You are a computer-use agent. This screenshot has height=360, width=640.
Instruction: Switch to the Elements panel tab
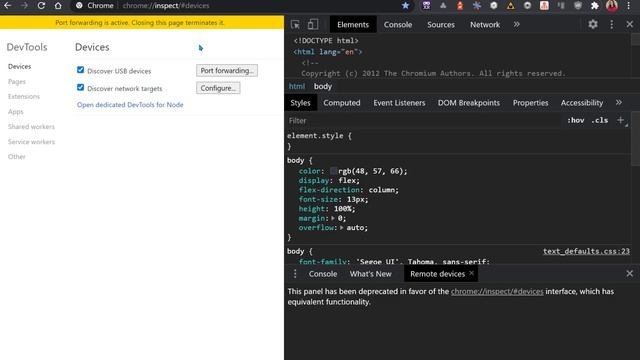[x=353, y=24]
